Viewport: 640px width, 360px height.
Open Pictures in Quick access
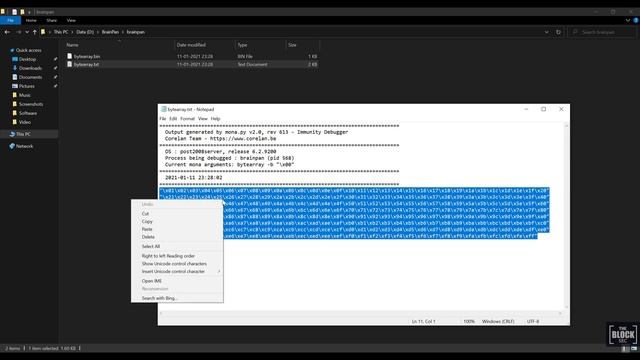[x=26, y=86]
